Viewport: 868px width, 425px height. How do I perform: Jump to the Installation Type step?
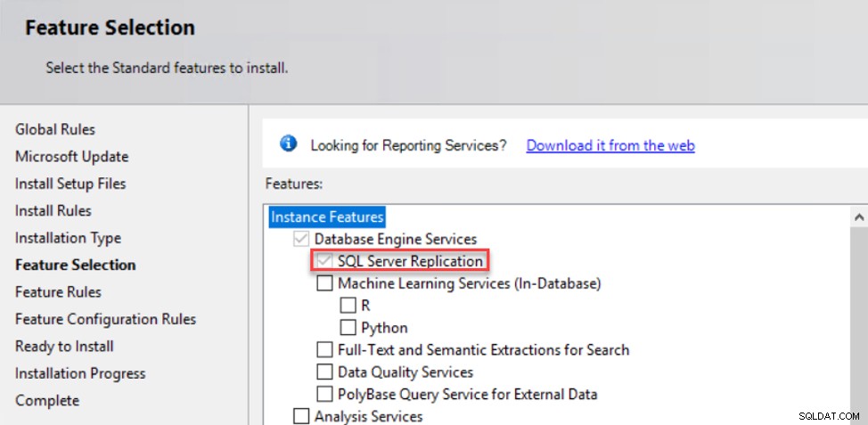point(68,238)
